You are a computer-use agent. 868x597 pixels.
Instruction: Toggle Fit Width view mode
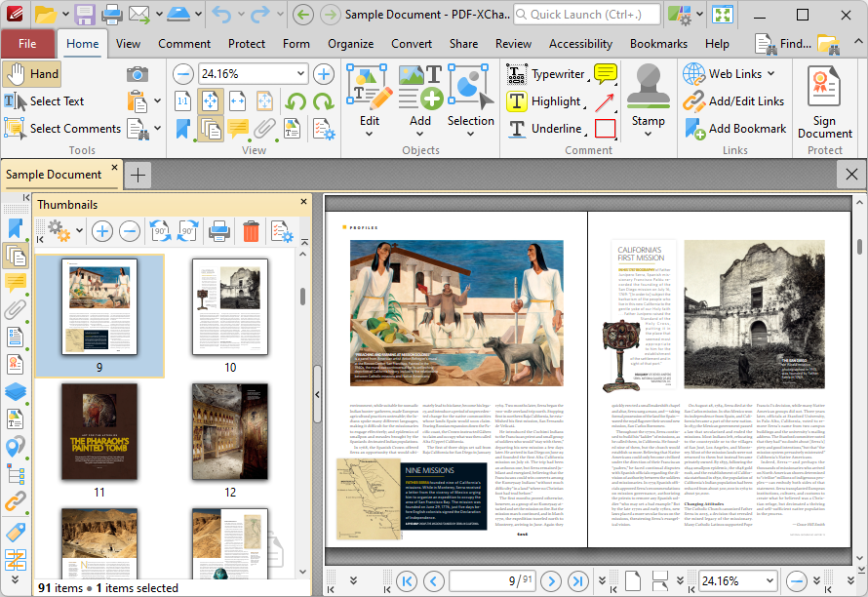point(238,101)
